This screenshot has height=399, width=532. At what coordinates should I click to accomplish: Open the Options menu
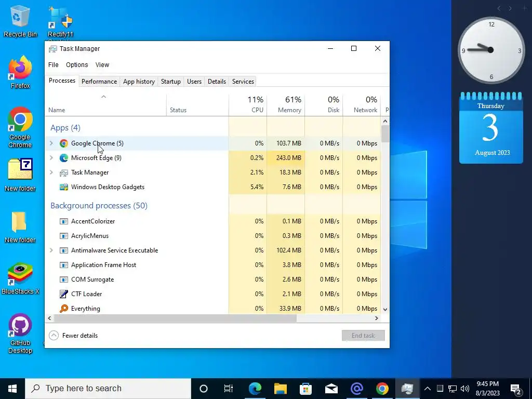click(77, 65)
